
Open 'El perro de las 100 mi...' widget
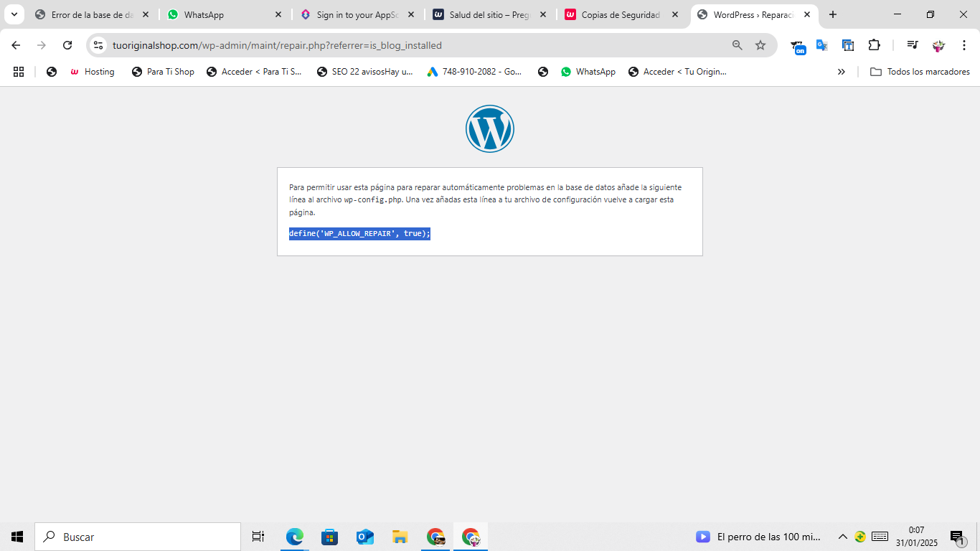[x=758, y=537]
